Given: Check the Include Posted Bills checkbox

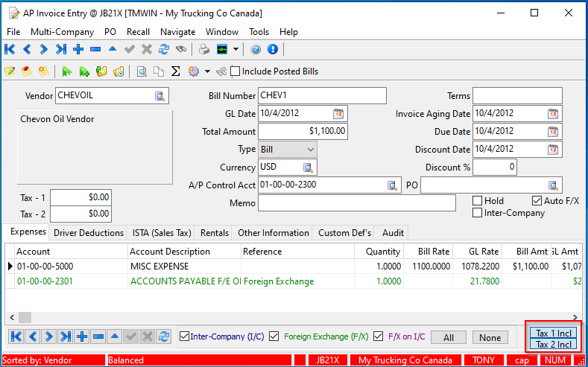Looking at the screenshot, I should [x=235, y=71].
